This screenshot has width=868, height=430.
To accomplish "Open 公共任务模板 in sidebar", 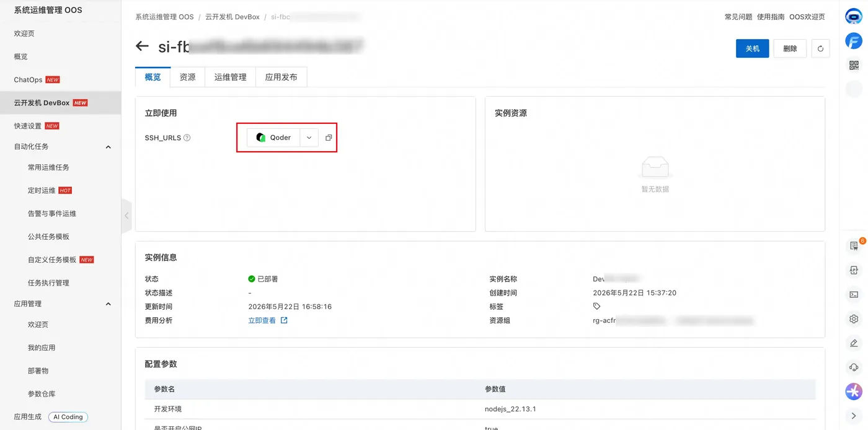I will (48, 237).
